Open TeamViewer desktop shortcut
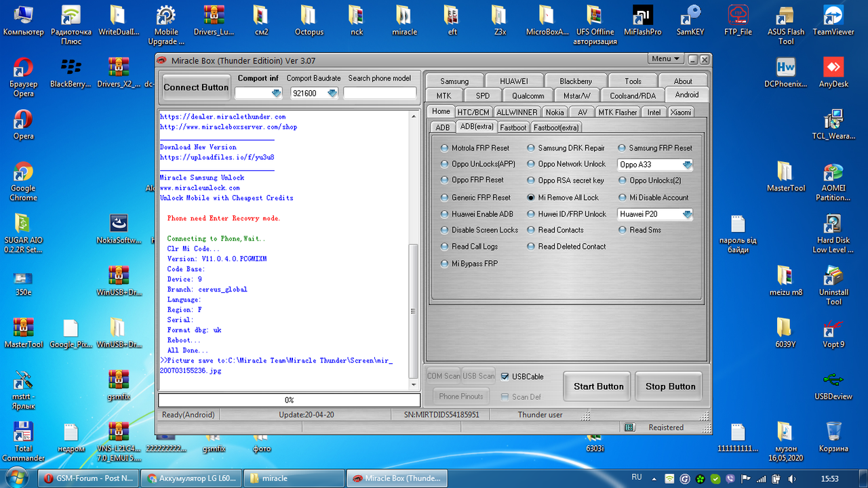 point(833,20)
